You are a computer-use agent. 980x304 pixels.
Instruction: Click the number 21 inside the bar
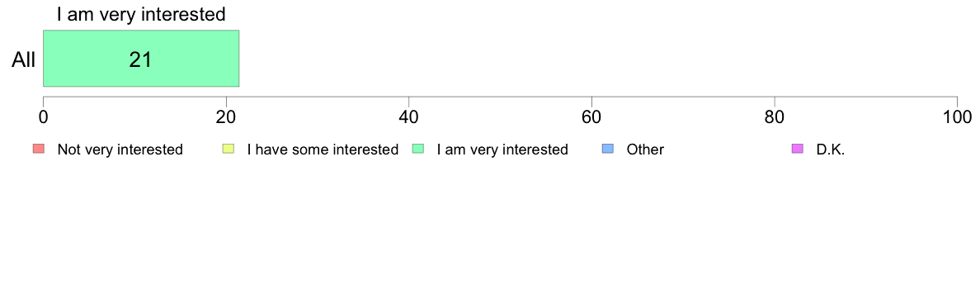coord(140,60)
